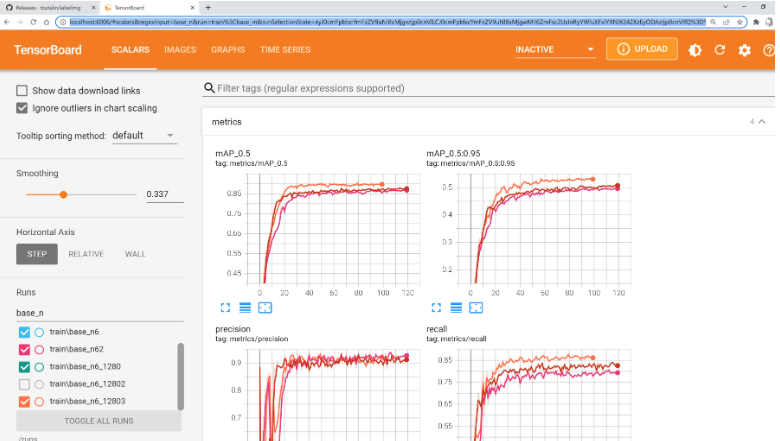The image size is (780, 441).
Task: Select only run train\base_n62 radio circle
Action: coord(39,350)
